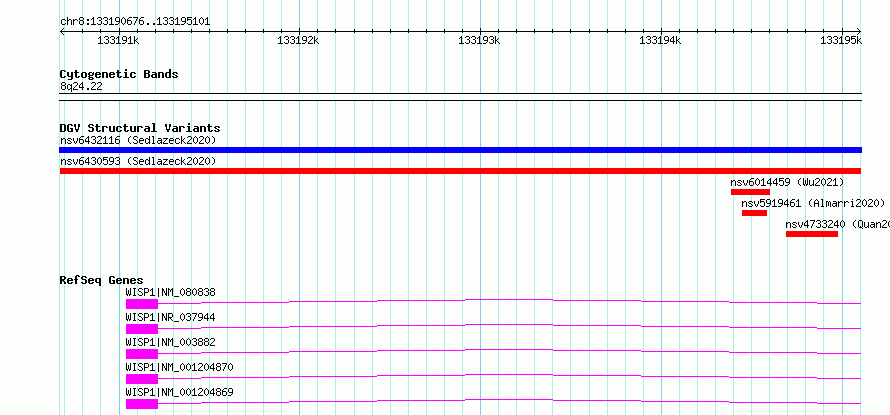The height and width of the screenshot is (415, 890).
Task: Click the 133191k ruler position
Action: pyautogui.click(x=119, y=40)
